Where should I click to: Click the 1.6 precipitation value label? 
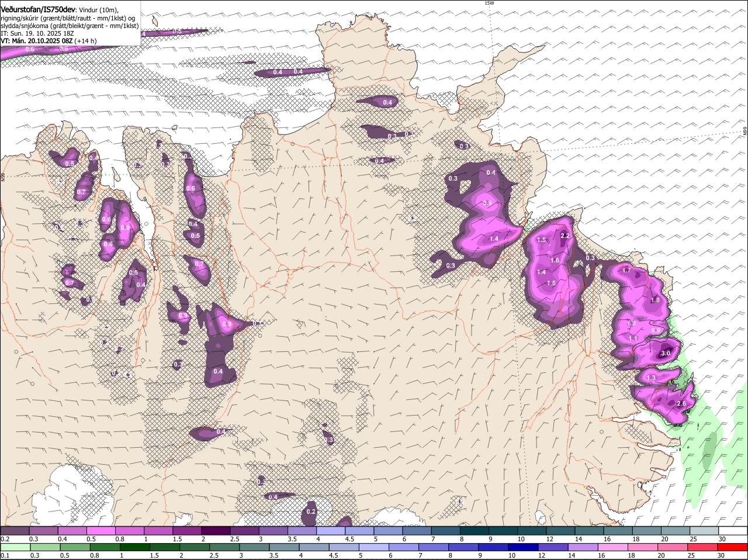(555, 260)
